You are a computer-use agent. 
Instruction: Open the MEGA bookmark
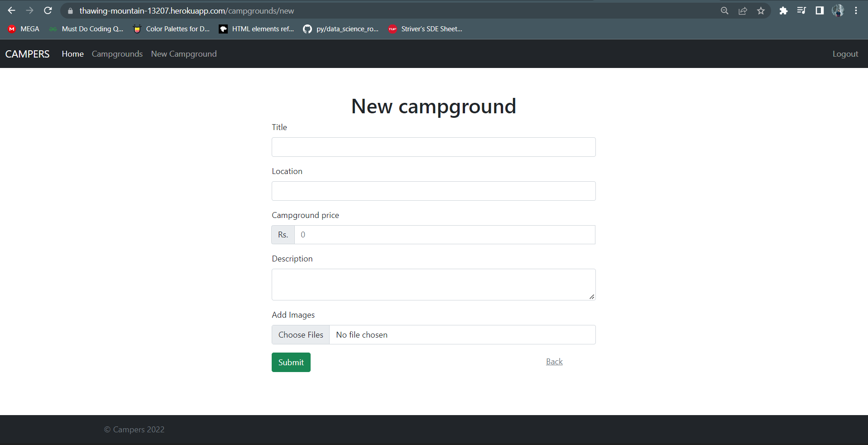[23, 29]
